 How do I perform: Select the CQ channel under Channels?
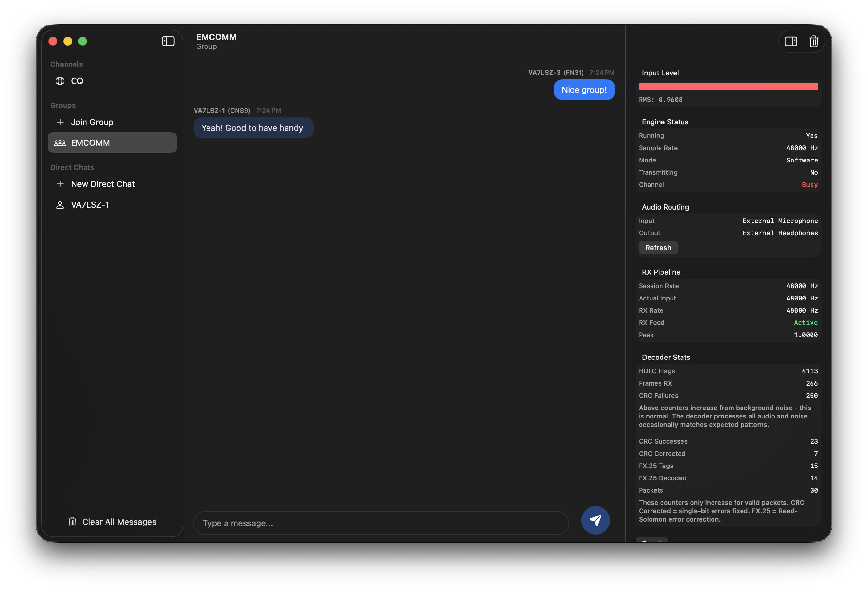77,81
